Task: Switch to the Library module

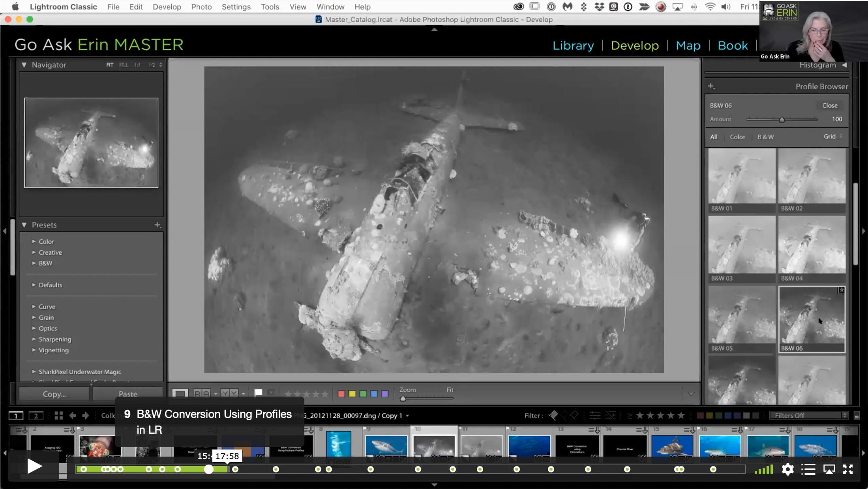Action: 573,45
